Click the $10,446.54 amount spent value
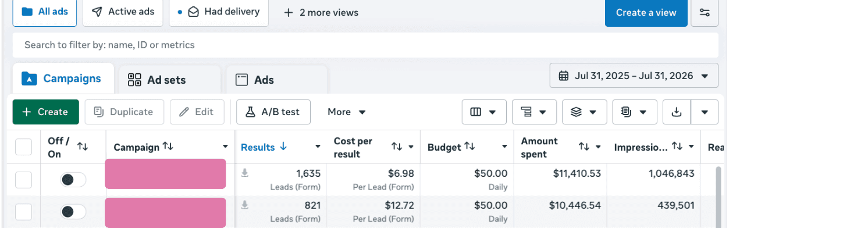 [x=575, y=205]
